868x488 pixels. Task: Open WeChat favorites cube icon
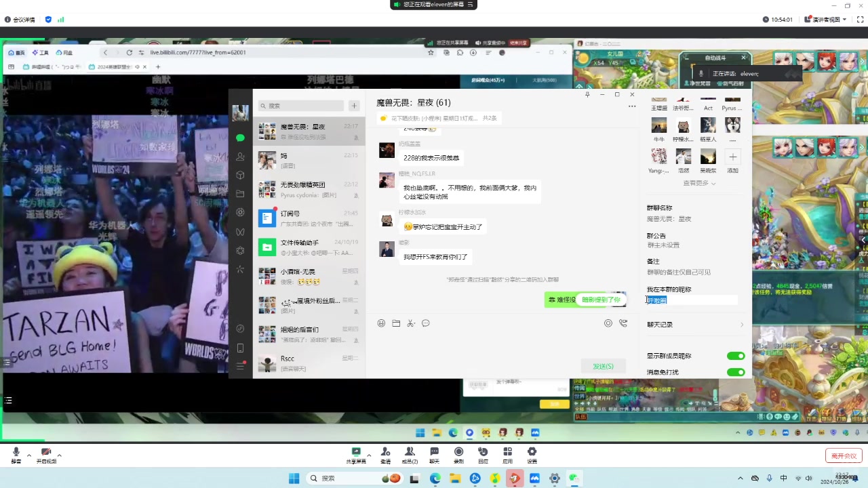click(x=240, y=175)
